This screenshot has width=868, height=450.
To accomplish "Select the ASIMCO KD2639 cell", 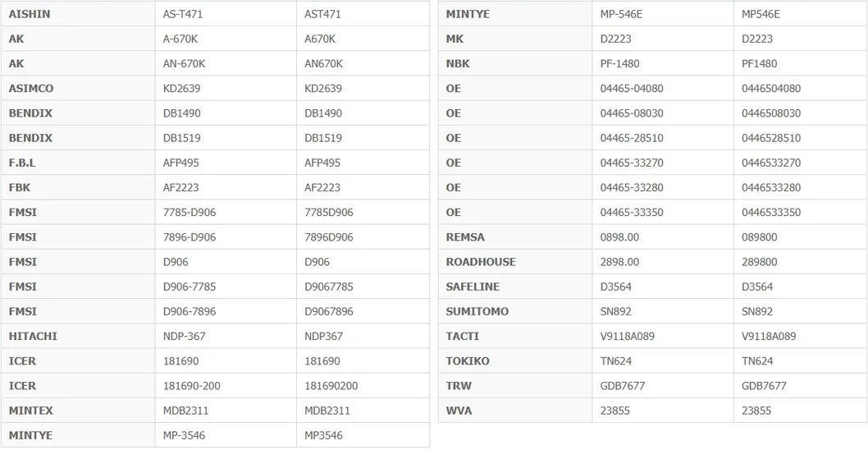I will (226, 88).
